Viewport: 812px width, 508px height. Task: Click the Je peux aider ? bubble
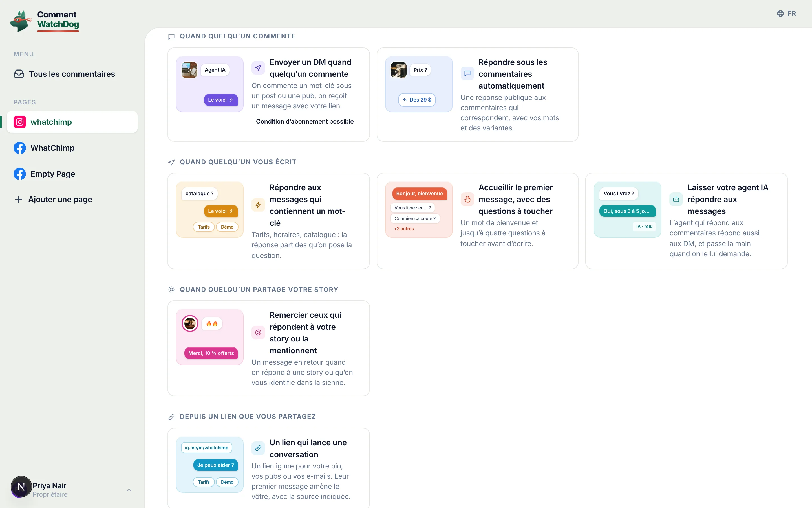[x=215, y=465]
